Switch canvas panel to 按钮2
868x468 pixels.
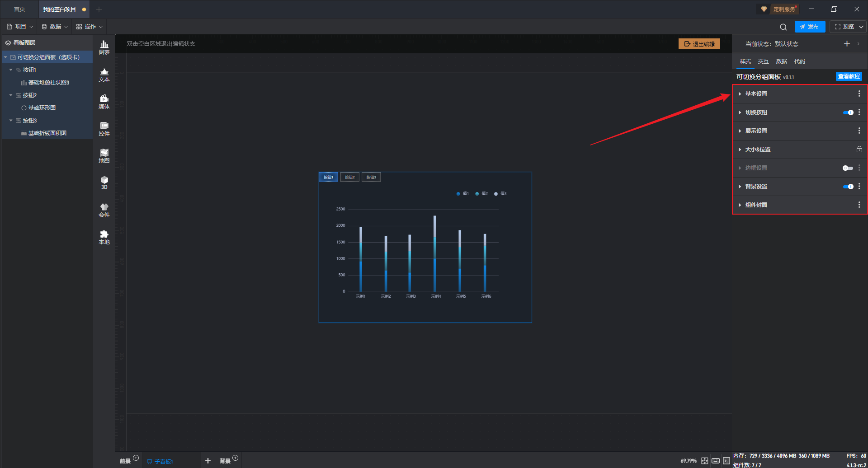point(349,177)
